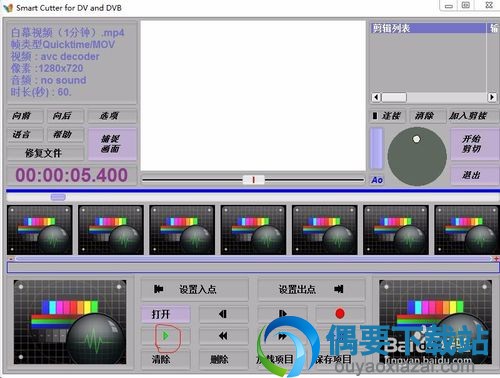Click the 删除 delete button
The height and width of the screenshot is (378, 500).
click(223, 359)
